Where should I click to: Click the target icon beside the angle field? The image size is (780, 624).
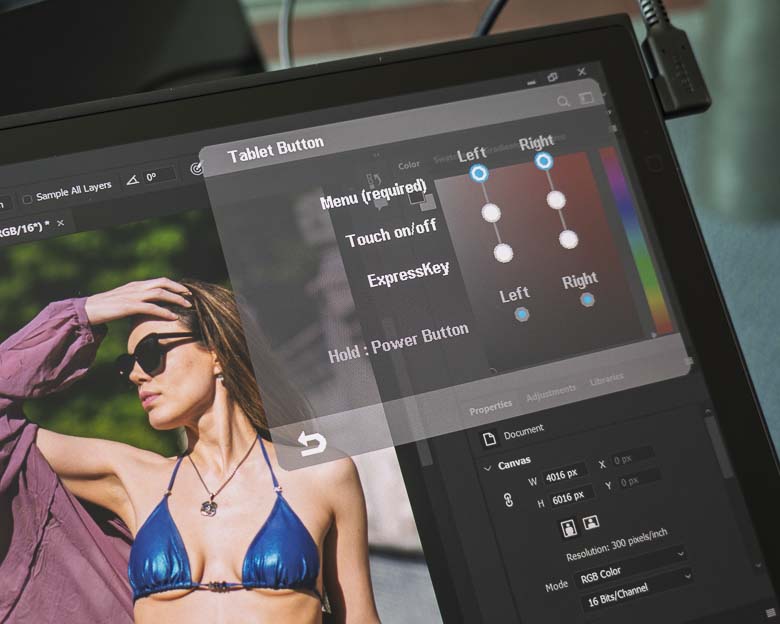tap(197, 169)
